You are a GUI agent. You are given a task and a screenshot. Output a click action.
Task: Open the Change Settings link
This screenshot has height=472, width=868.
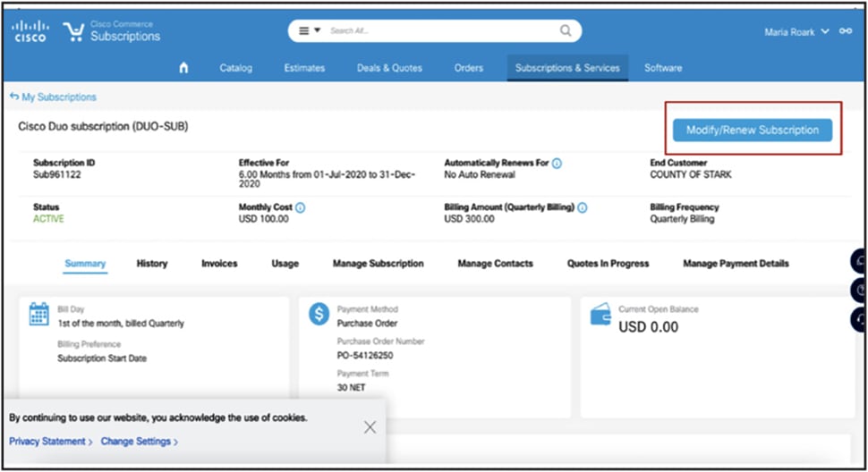(x=139, y=442)
